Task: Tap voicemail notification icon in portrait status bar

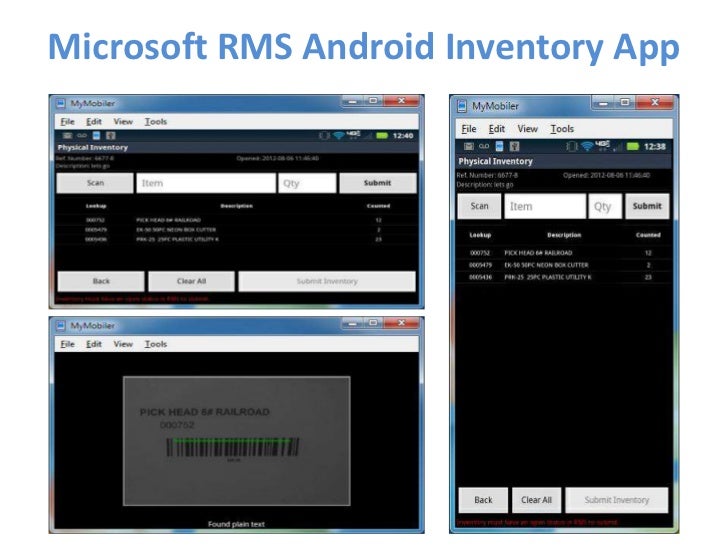Action: click(484, 146)
